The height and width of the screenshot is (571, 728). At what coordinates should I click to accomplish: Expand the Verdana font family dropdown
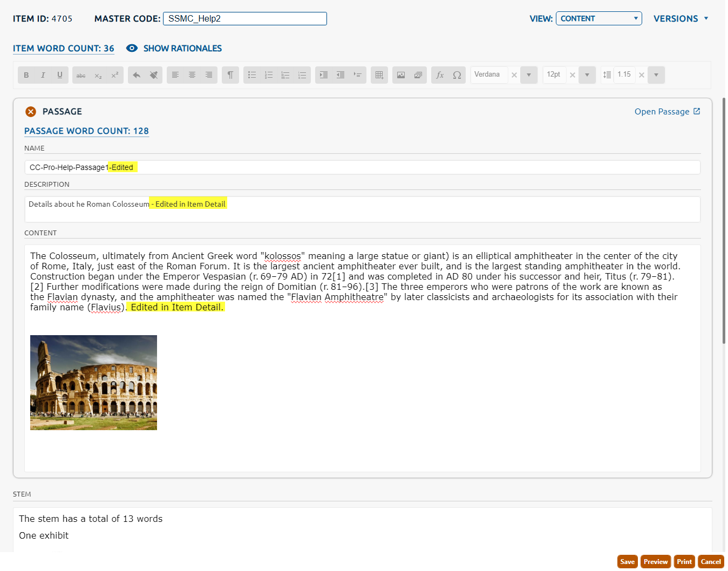(529, 75)
